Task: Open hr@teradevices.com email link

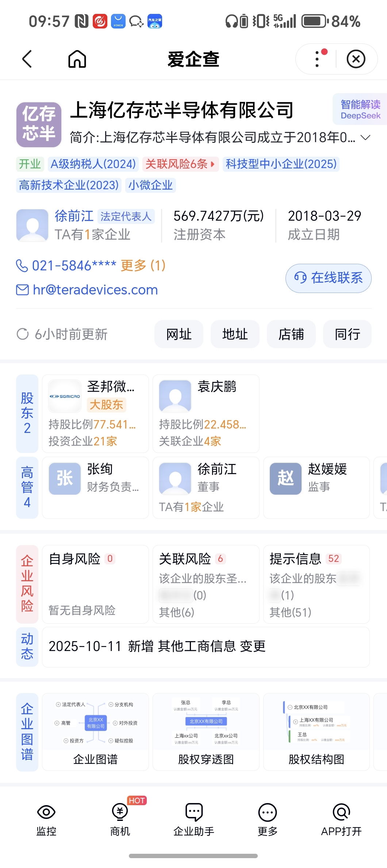Action: pos(95,290)
